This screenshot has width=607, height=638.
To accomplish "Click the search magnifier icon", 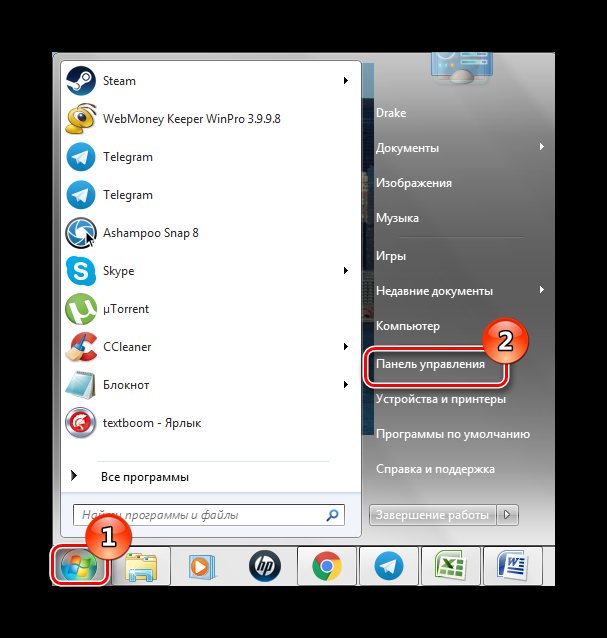I will [332, 515].
